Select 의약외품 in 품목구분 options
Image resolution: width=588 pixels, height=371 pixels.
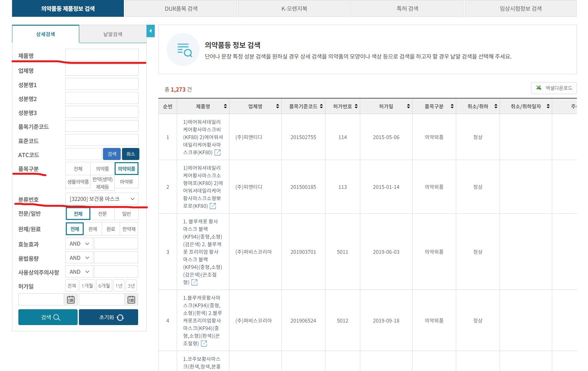(126, 169)
